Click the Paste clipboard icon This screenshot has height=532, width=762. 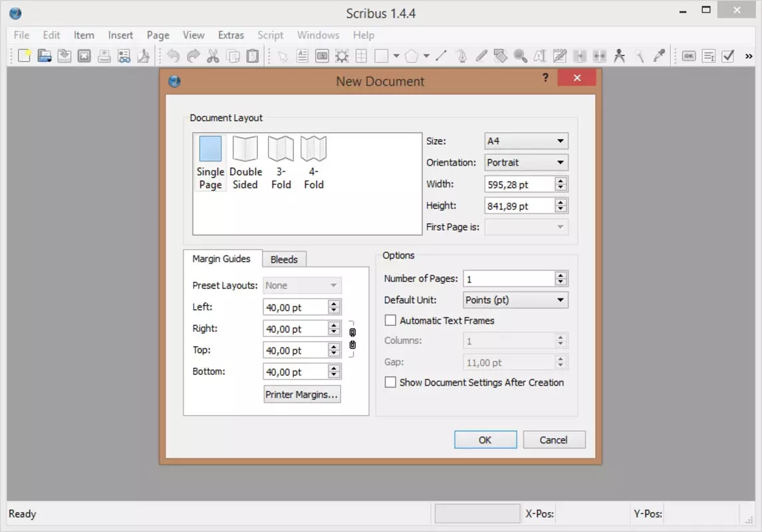[253, 56]
